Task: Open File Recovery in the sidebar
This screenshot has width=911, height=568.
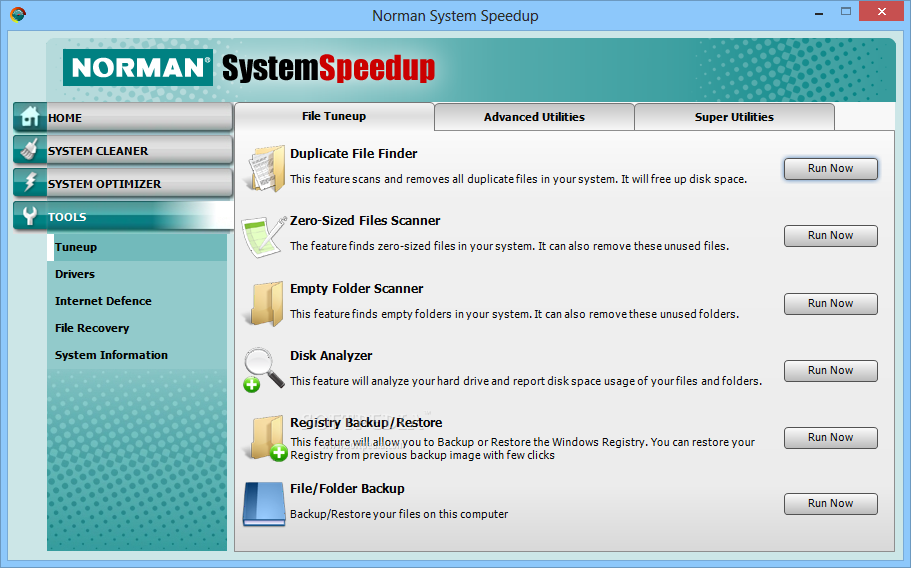Action: 137,328
